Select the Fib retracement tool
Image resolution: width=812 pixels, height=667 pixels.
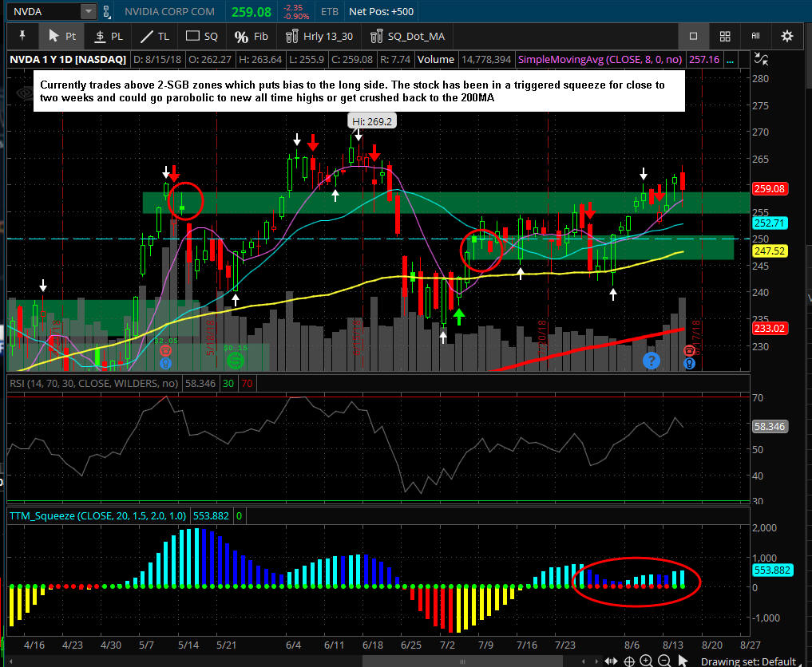click(252, 36)
